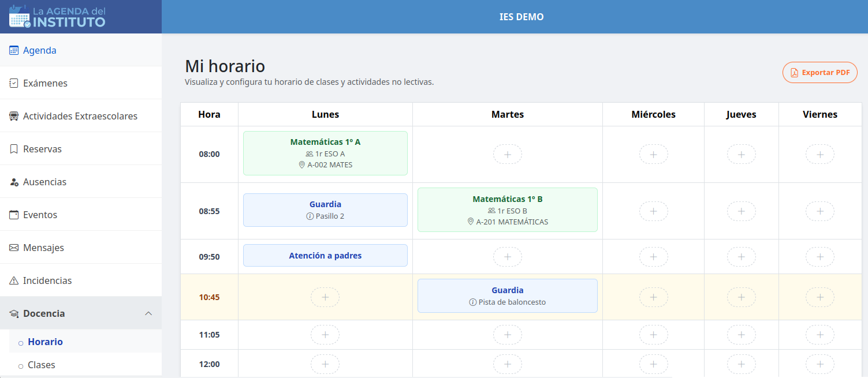Add an activity on Viernes at 08:55
This screenshot has height=378, width=868.
coord(820,211)
